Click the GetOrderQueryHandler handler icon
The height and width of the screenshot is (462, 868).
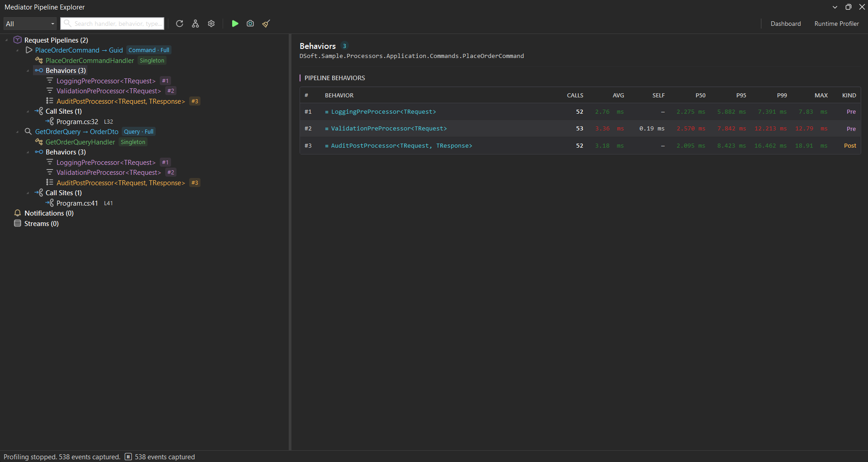pos(39,142)
